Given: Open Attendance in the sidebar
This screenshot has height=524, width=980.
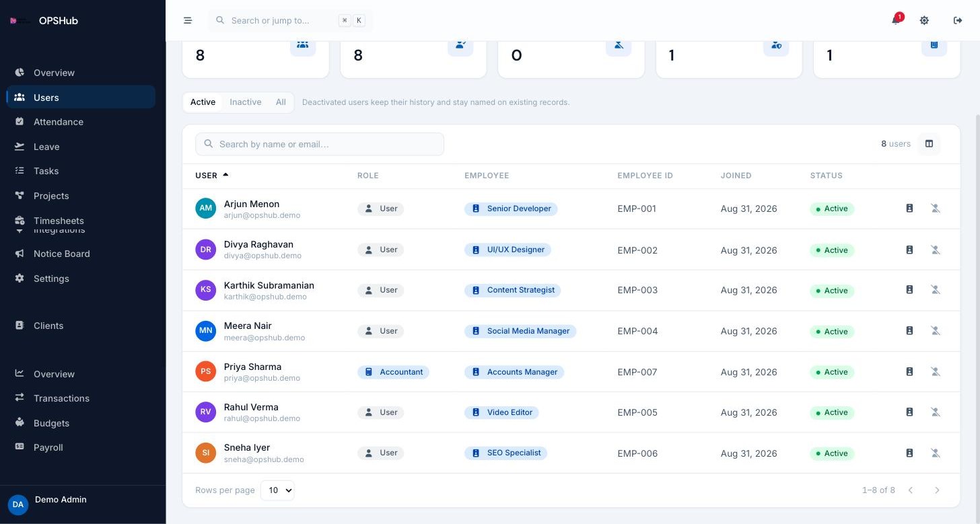Looking at the screenshot, I should coord(81,122).
